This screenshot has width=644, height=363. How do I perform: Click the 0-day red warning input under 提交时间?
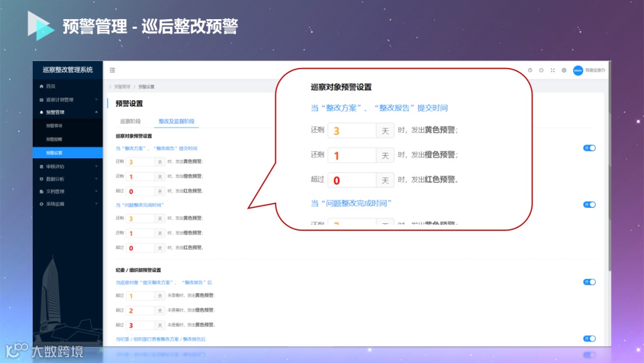(x=140, y=192)
